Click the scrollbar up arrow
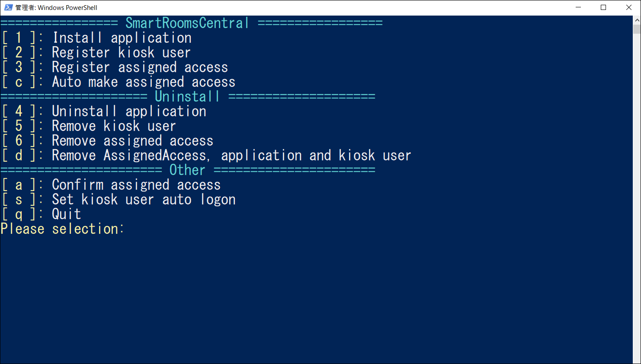641x364 pixels. pyautogui.click(x=637, y=20)
